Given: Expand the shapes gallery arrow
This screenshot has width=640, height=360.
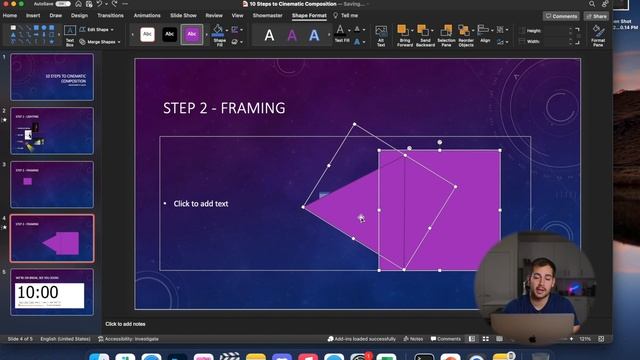Looking at the screenshot, I should point(60,36).
